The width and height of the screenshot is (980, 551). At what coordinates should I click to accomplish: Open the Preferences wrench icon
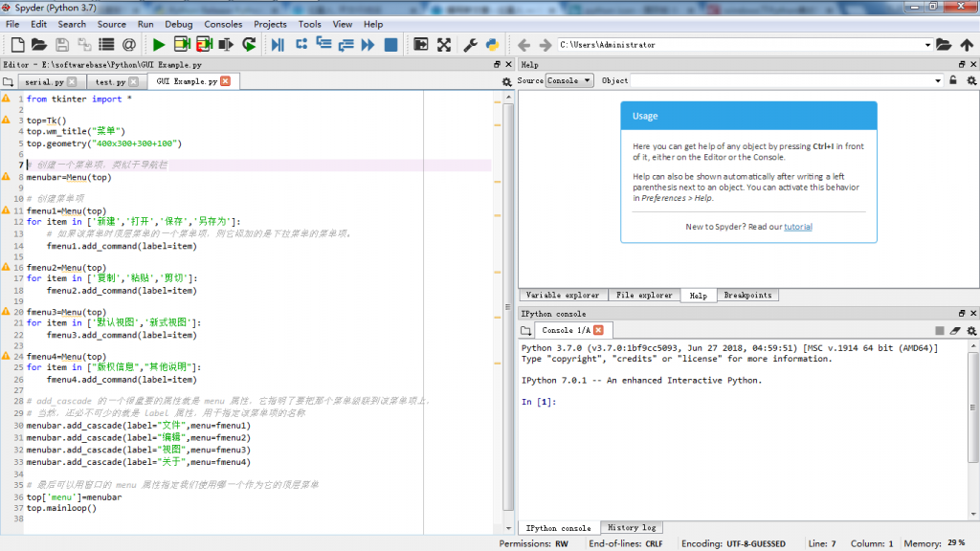pyautogui.click(x=470, y=45)
